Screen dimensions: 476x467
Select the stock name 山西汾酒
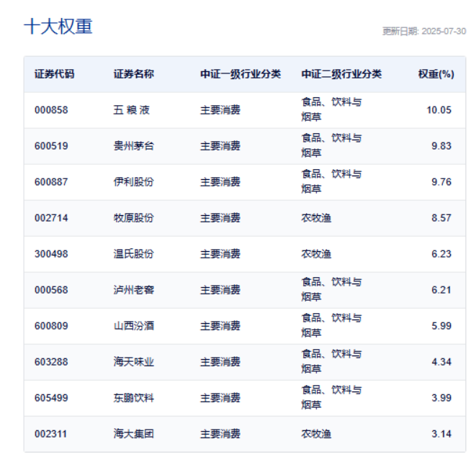tap(134, 326)
